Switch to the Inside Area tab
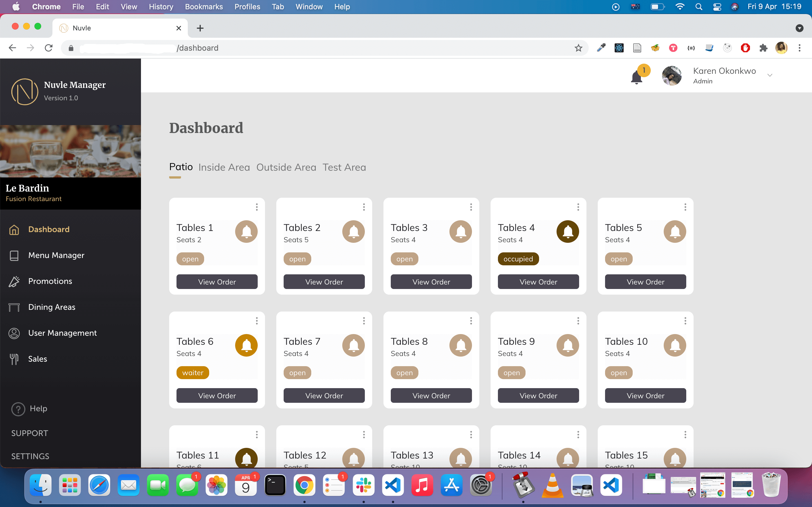The height and width of the screenshot is (507, 812). click(x=224, y=167)
